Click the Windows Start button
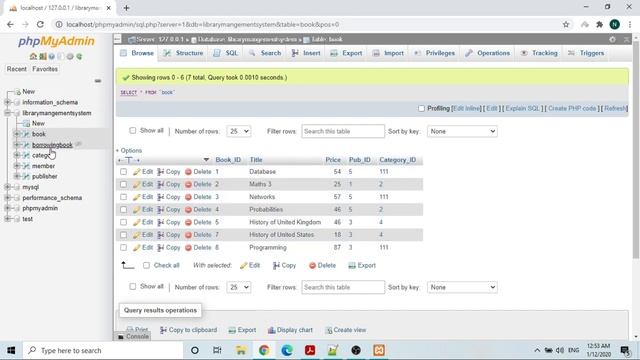640x360 pixels. click(11, 350)
